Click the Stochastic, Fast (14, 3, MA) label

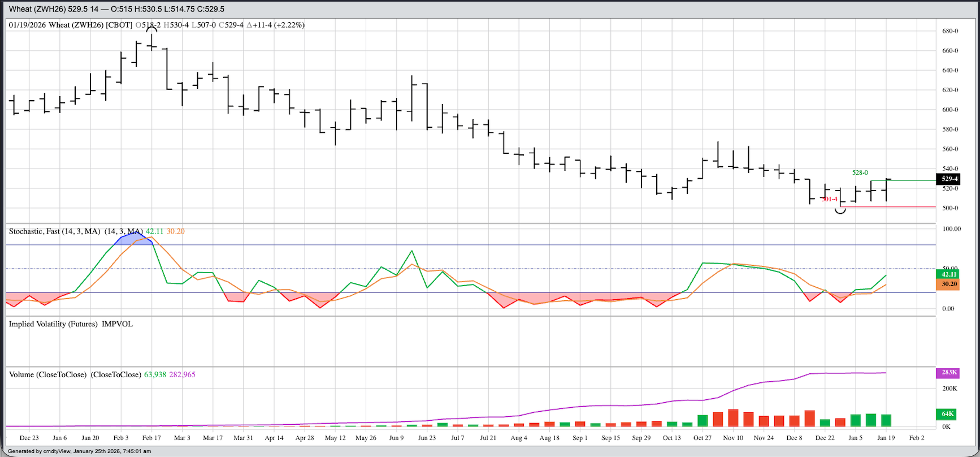(x=54, y=231)
